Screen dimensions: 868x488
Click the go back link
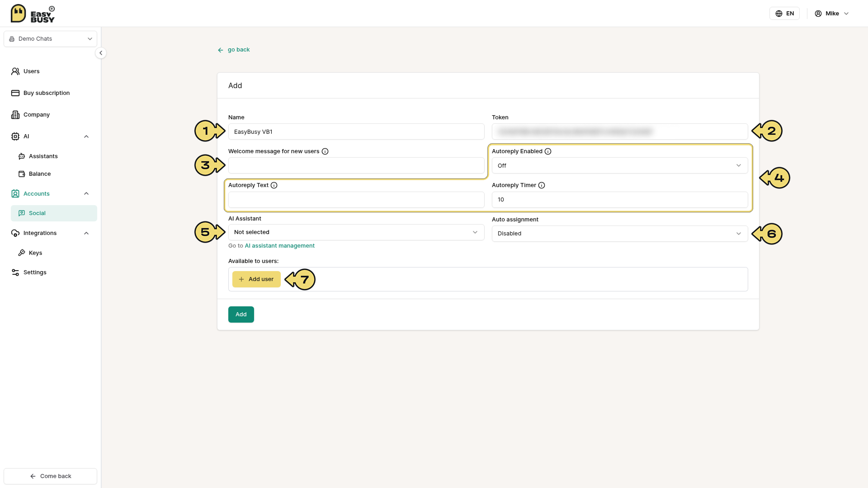click(234, 50)
